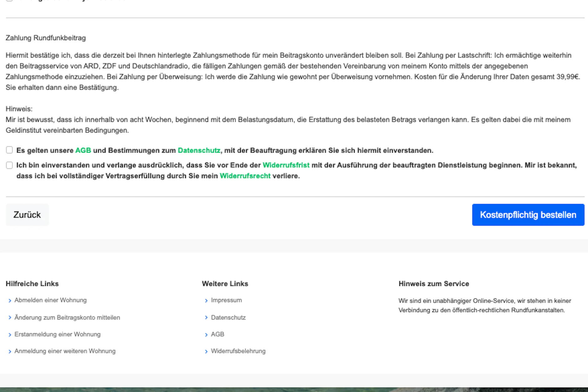Screen dimensions: 588x392
Task: Click the Zurück button
Action: pos(27,215)
